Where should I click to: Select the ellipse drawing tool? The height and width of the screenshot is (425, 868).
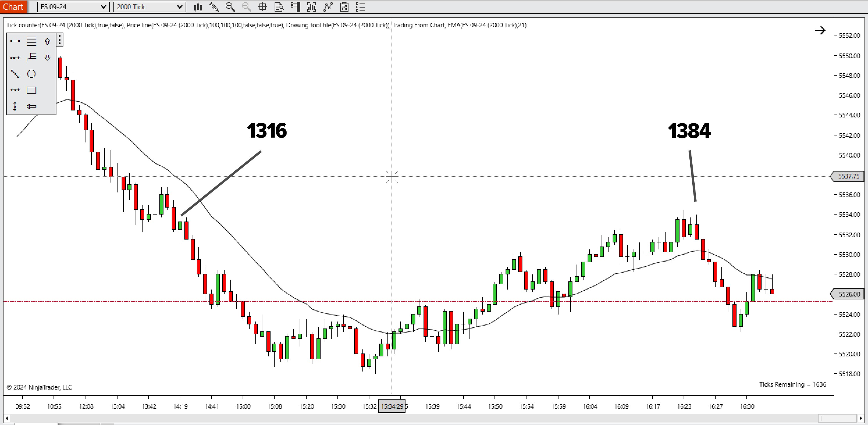coord(31,74)
